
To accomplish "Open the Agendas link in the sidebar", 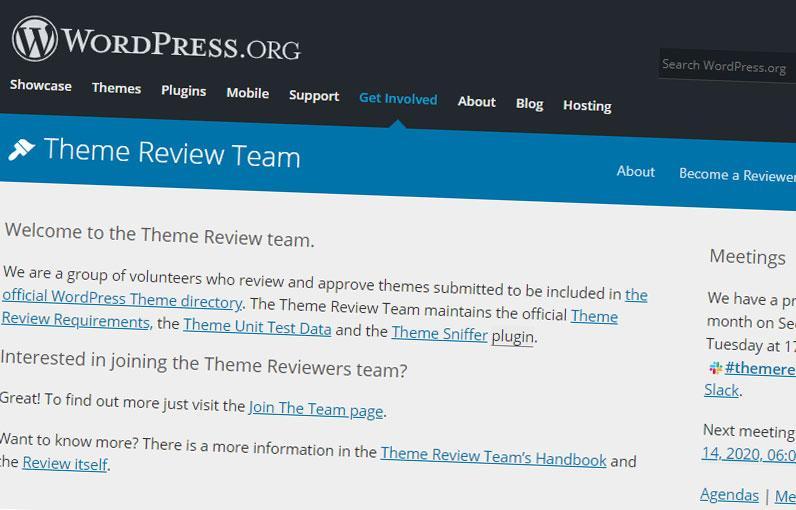I will tap(729, 494).
